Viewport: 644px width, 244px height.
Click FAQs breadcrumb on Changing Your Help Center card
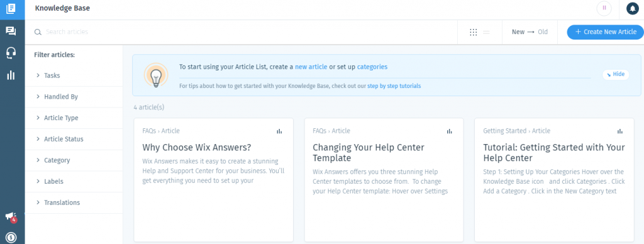click(x=319, y=131)
